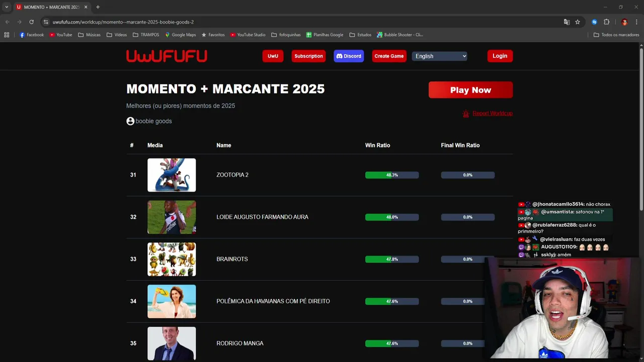The height and width of the screenshot is (362, 644).
Task: Click the Login button
Action: coord(500,56)
